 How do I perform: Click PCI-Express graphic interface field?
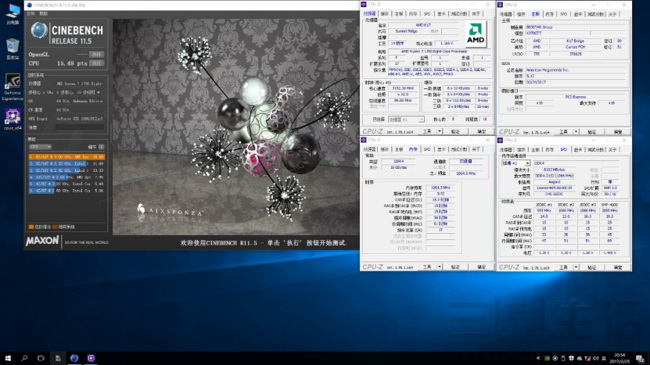pos(575,97)
